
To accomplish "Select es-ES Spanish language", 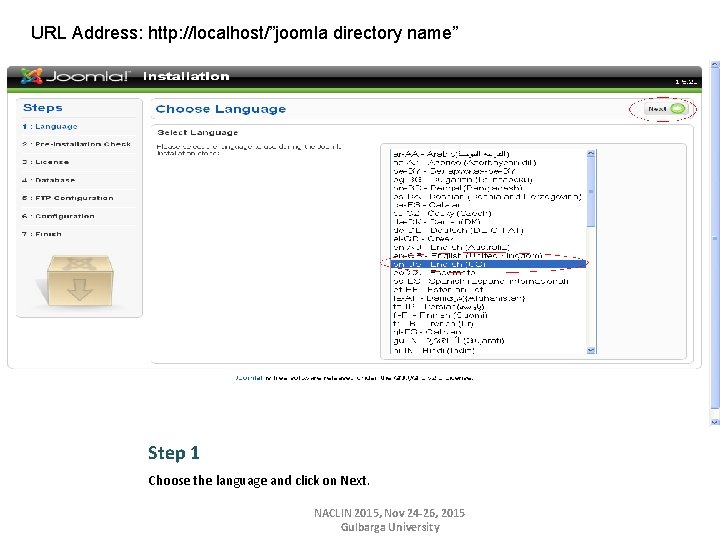I will (x=481, y=281).
